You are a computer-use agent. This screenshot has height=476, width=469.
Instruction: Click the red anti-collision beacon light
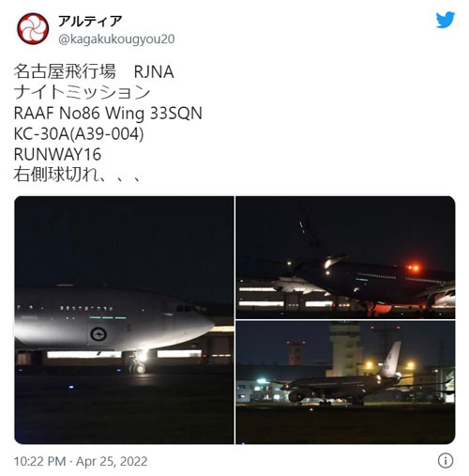(414, 268)
